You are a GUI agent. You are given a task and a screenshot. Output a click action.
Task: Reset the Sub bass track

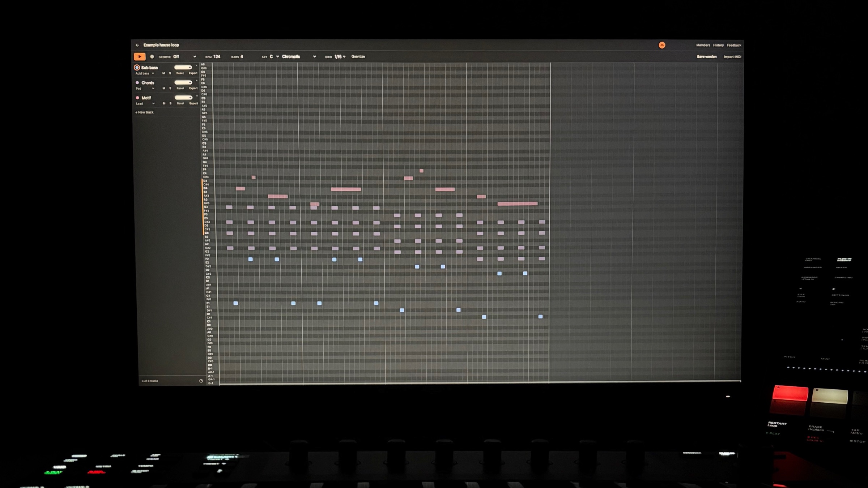click(180, 73)
